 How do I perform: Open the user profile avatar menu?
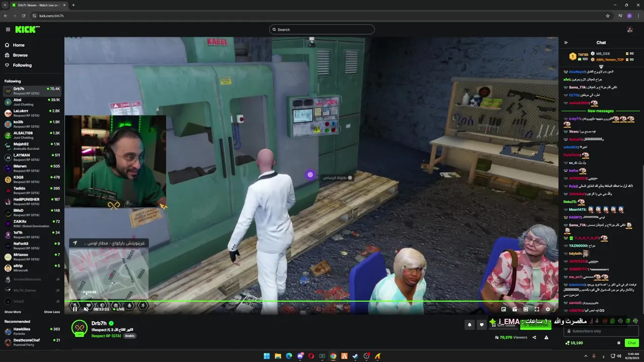[x=629, y=30]
